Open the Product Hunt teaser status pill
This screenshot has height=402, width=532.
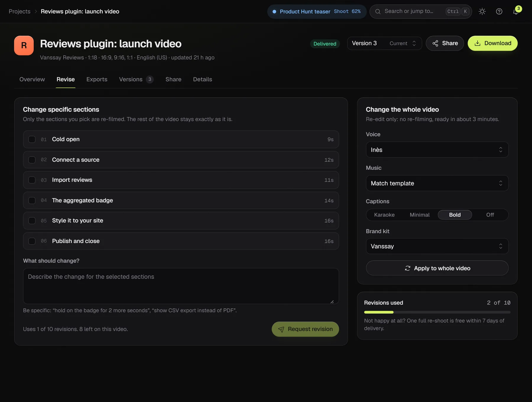[317, 12]
